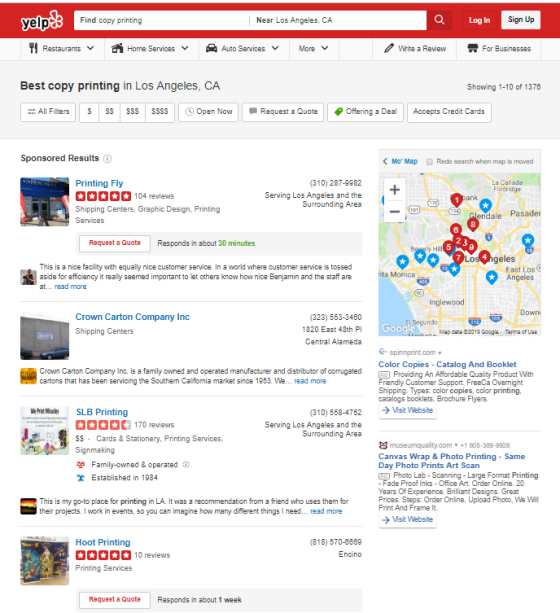Viewport: 560px width, 613px height.
Task: Click the Write a Review pencil icon
Action: point(389,48)
